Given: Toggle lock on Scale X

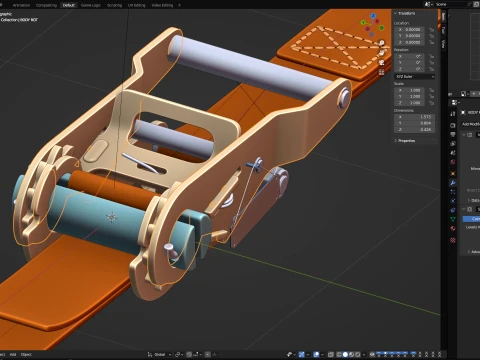Looking at the screenshot, I should tap(431, 90).
